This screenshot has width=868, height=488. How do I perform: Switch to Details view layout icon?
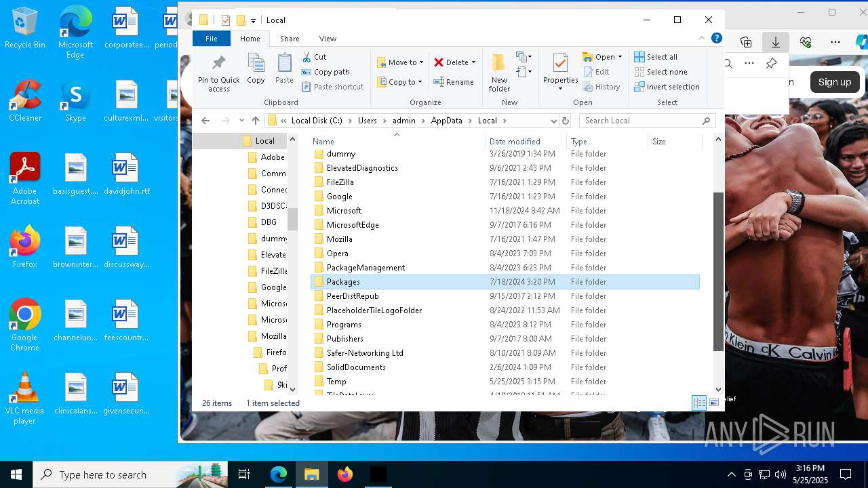(699, 403)
